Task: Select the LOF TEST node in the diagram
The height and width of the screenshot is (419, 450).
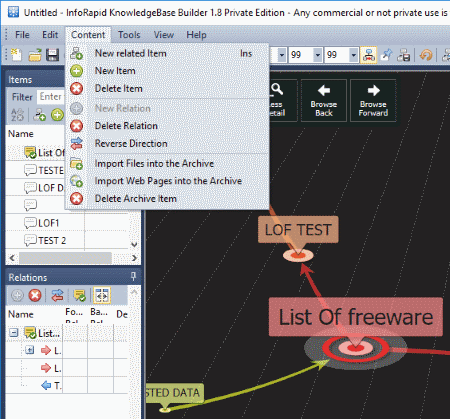Action: [298, 230]
